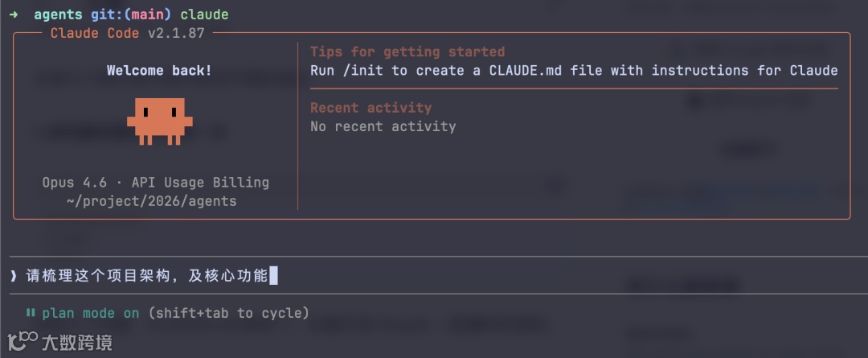Select the Recent activity heading
Screen dimensions: 868x358
(x=371, y=108)
